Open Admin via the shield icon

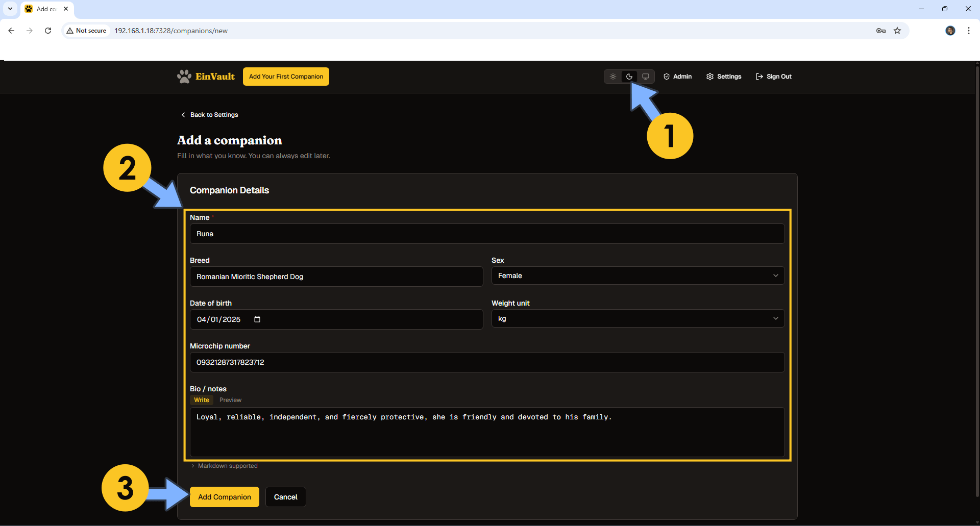coord(667,77)
